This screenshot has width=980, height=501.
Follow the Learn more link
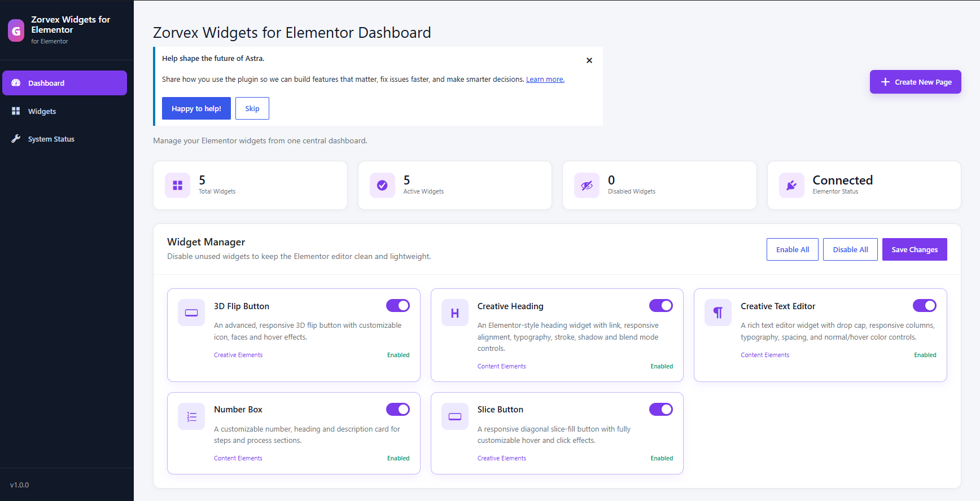[545, 80]
